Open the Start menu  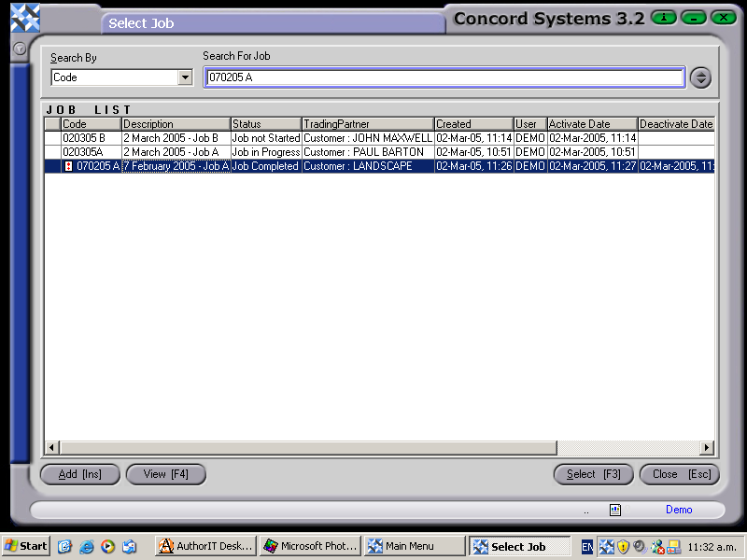coord(23,545)
